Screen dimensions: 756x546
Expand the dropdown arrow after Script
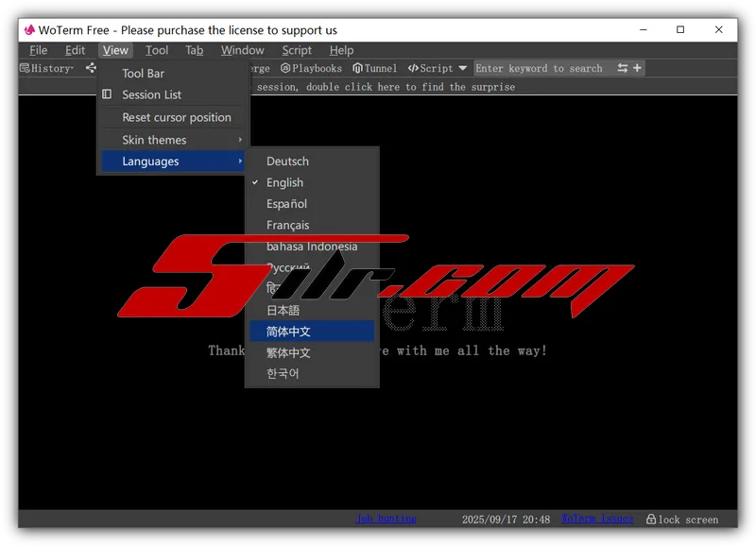click(x=462, y=68)
